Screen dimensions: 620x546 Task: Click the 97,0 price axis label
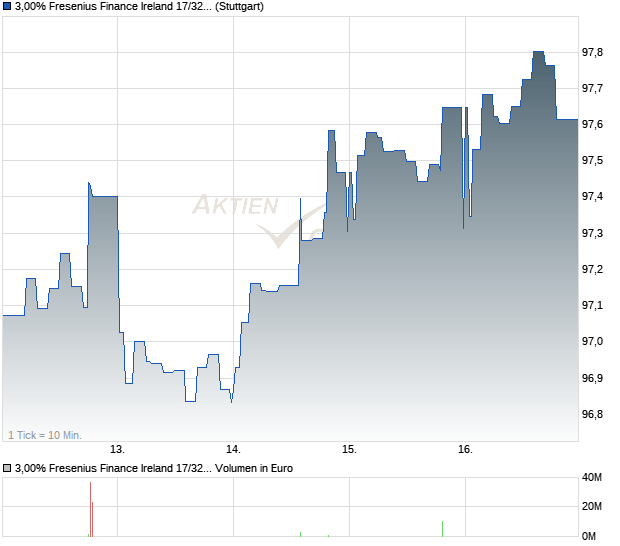[x=592, y=341]
